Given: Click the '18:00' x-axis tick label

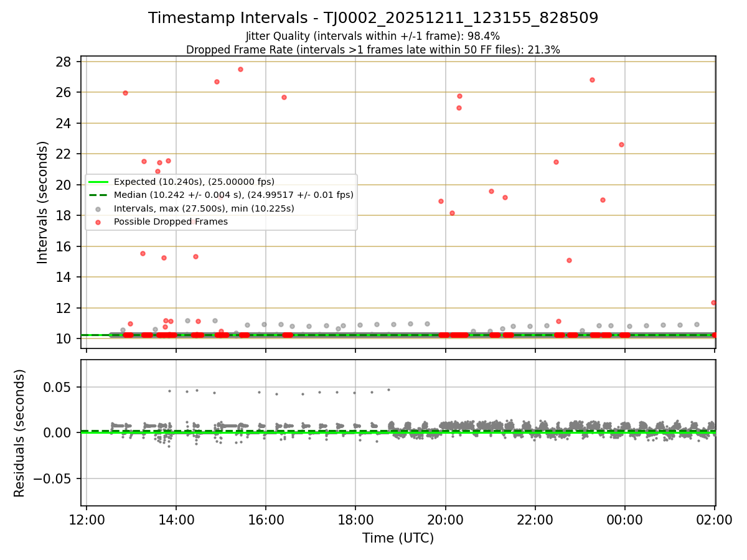Looking at the screenshot, I should tap(355, 520).
